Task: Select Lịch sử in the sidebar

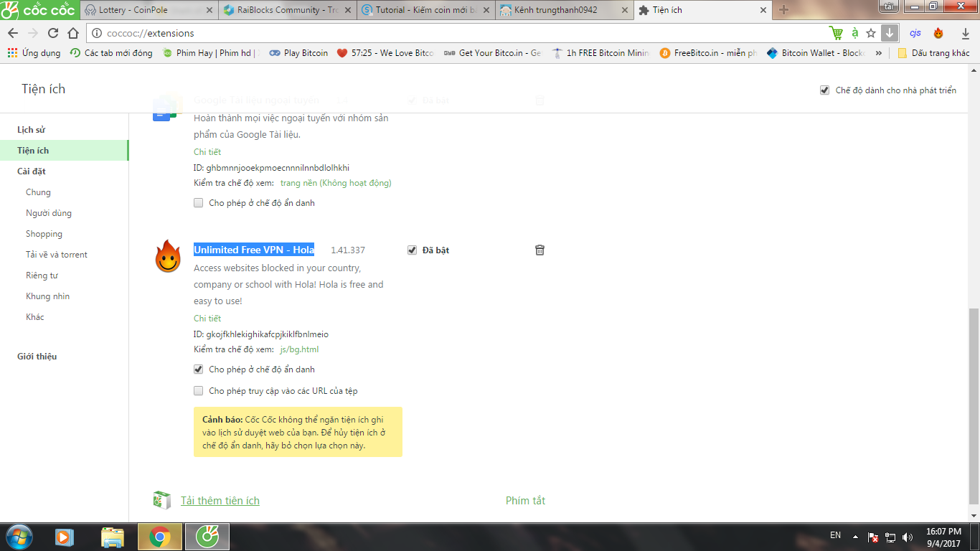Action: [32, 130]
